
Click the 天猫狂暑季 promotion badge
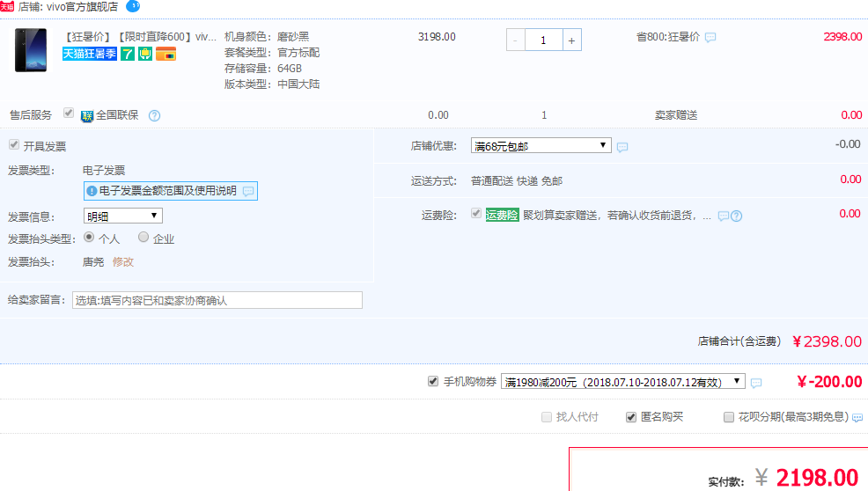pyautogui.click(x=89, y=54)
